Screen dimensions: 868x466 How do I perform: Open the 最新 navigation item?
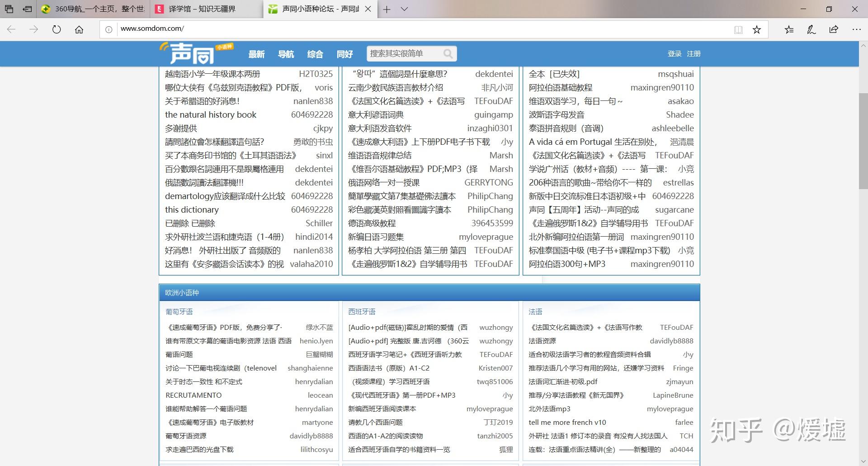pos(256,54)
